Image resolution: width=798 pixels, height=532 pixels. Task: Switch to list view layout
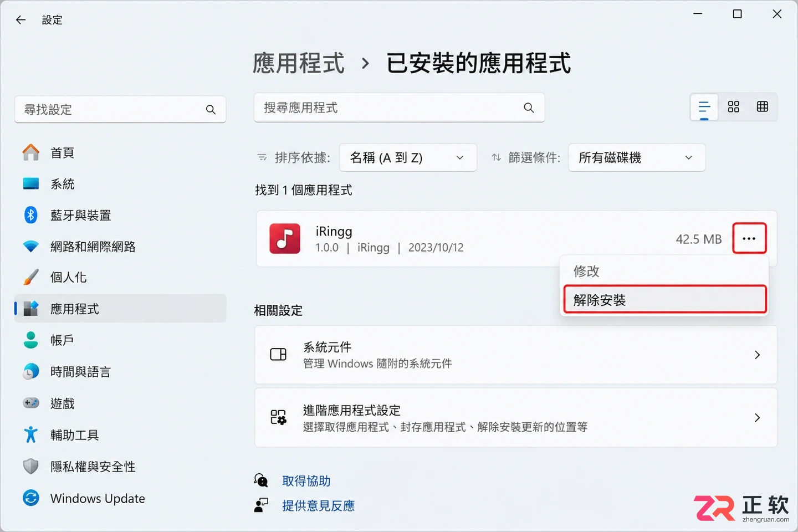704,107
